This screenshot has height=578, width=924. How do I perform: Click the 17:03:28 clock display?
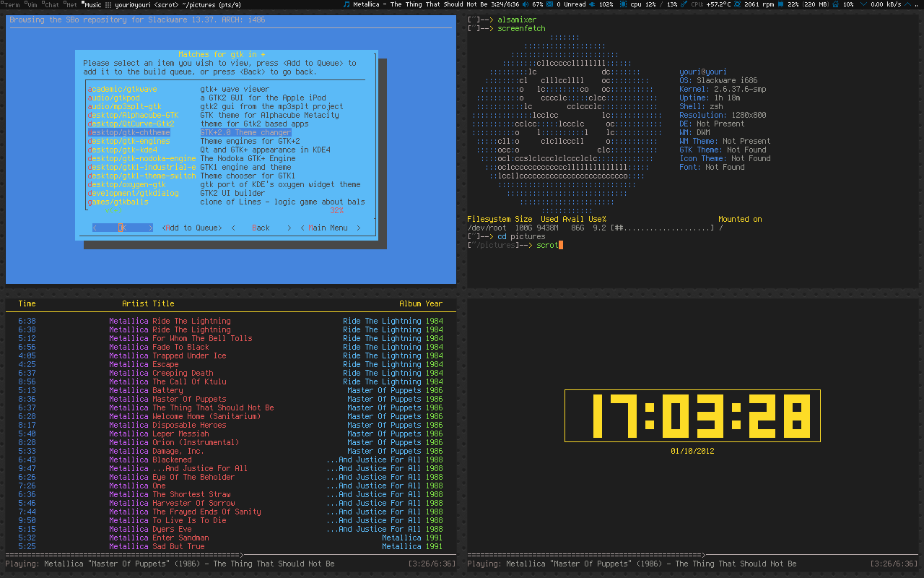[692, 416]
